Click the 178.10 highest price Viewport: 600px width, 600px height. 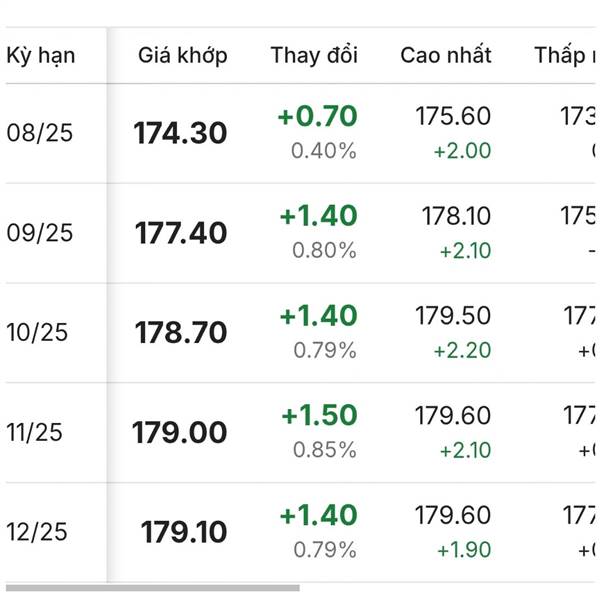pyautogui.click(x=456, y=216)
